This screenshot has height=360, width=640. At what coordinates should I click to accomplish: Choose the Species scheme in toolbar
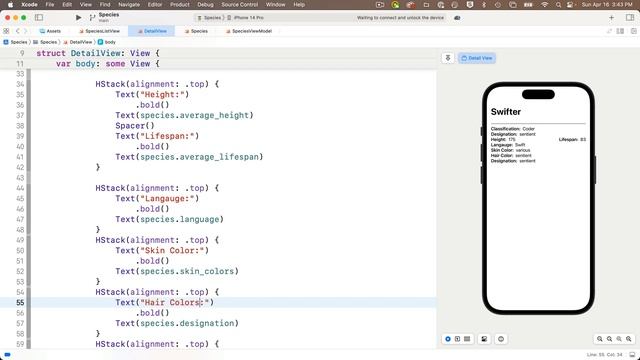209,18
